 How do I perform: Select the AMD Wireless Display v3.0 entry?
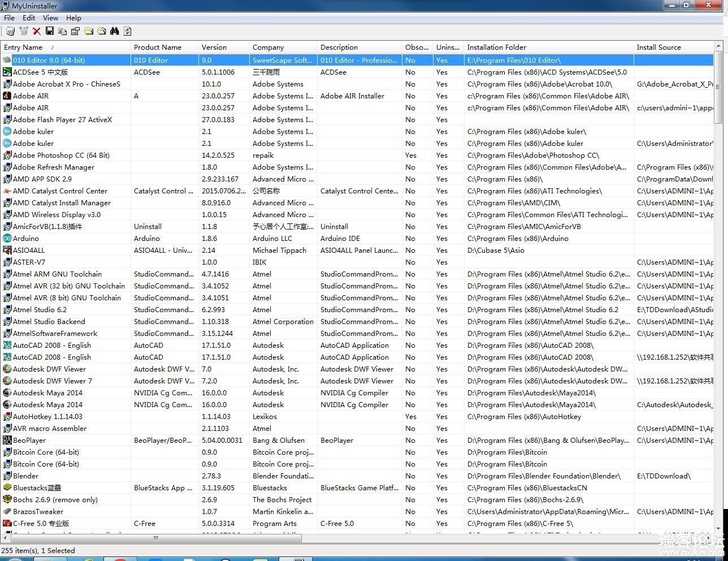pos(57,214)
